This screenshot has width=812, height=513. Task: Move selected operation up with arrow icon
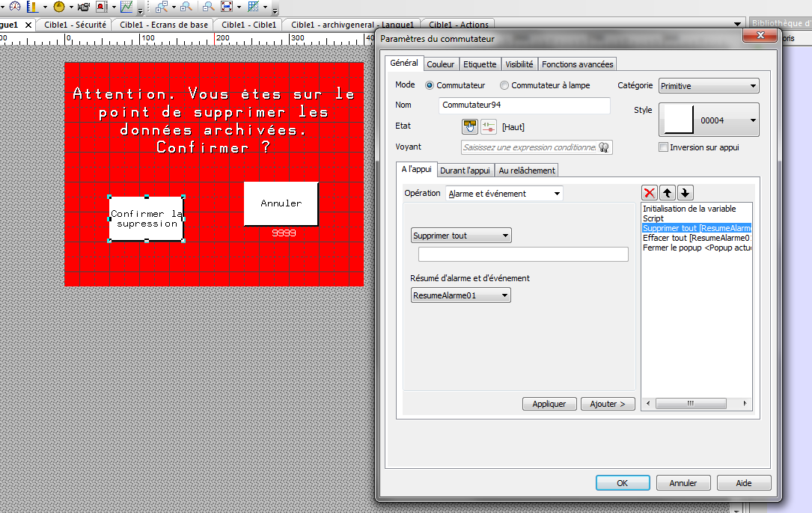(x=668, y=193)
